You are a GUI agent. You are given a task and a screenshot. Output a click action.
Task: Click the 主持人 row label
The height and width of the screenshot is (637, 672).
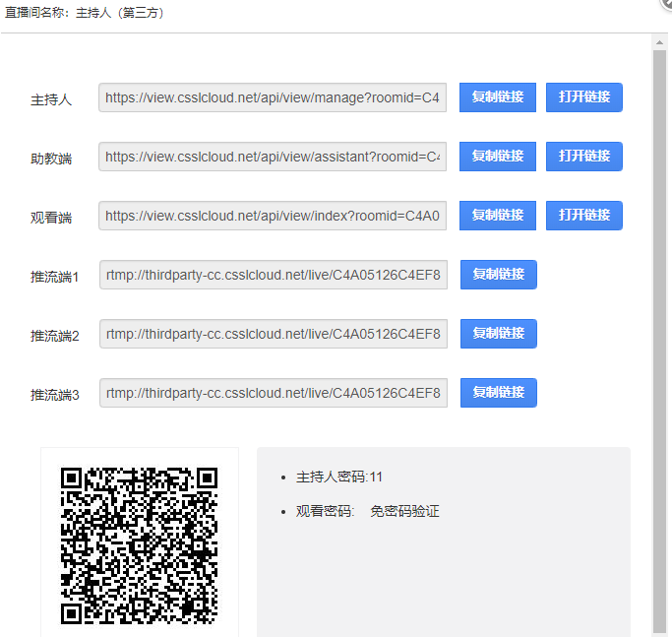click(51, 99)
